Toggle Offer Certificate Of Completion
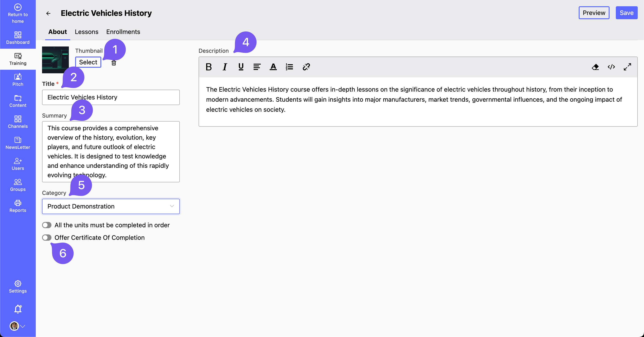This screenshot has width=644, height=337. (x=47, y=238)
